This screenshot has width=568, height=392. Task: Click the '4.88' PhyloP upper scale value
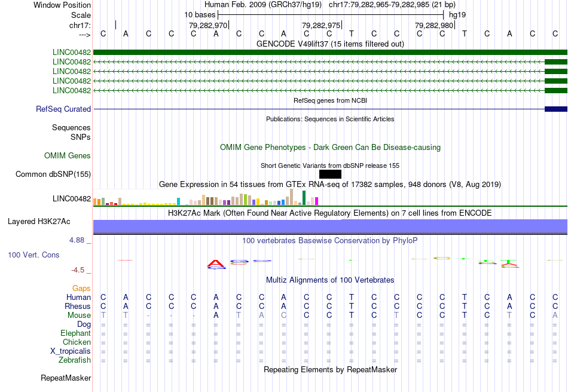(77, 240)
